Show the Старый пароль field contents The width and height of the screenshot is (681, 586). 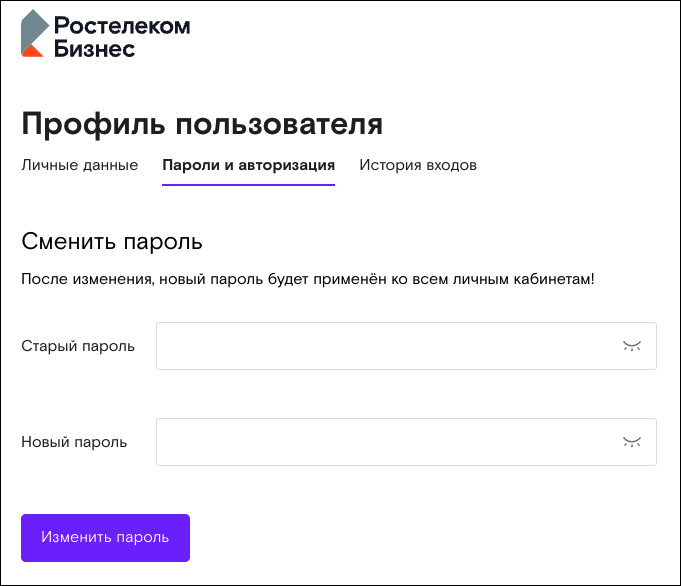(x=632, y=346)
